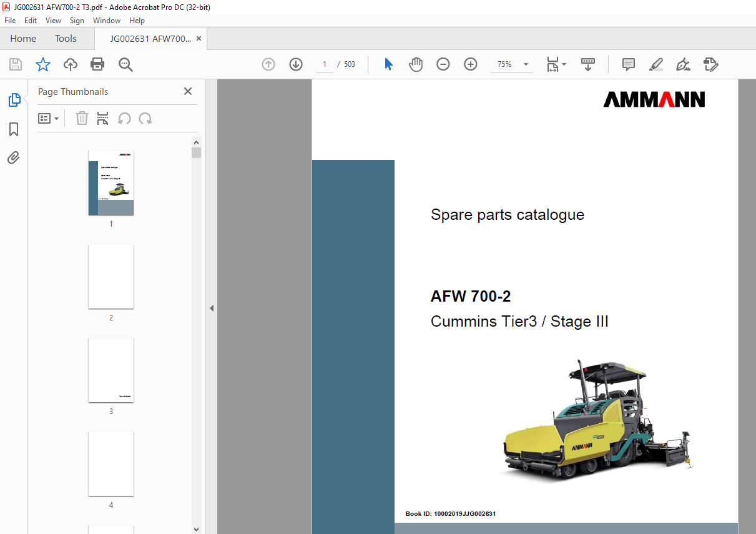Screen dimensions: 756x534
Task: Zoom in with plus icon
Action: pos(471,64)
